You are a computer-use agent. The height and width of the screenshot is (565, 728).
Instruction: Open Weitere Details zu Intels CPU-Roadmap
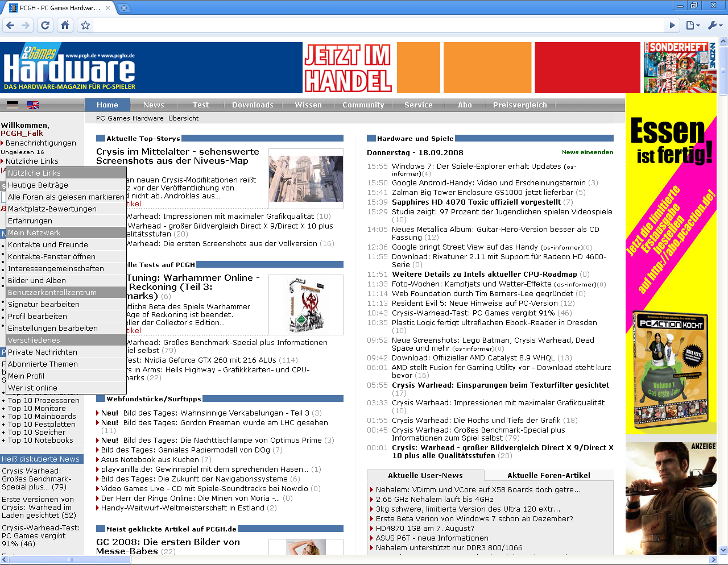click(485, 275)
